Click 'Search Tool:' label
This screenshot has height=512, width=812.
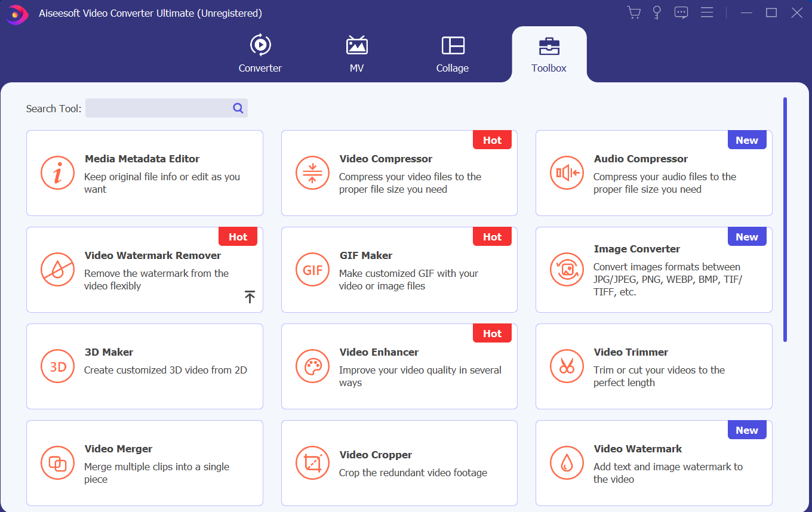tap(54, 109)
